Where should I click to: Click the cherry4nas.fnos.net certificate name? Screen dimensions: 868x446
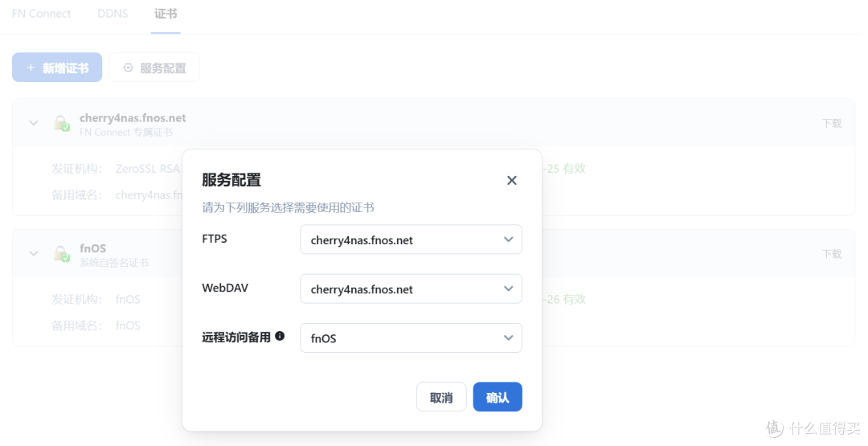[x=133, y=117]
